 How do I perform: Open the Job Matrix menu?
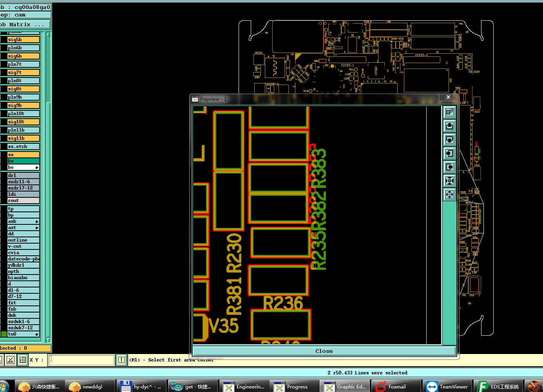[x=25, y=24]
